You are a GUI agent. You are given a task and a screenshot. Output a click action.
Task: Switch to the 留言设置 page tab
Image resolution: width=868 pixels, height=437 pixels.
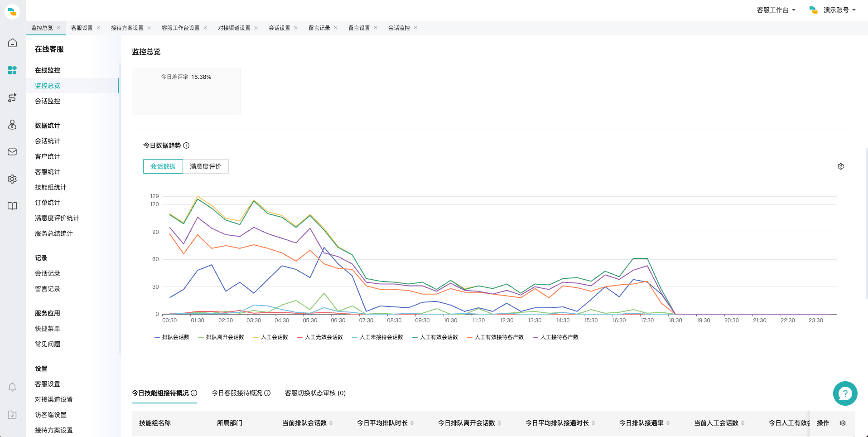click(359, 28)
